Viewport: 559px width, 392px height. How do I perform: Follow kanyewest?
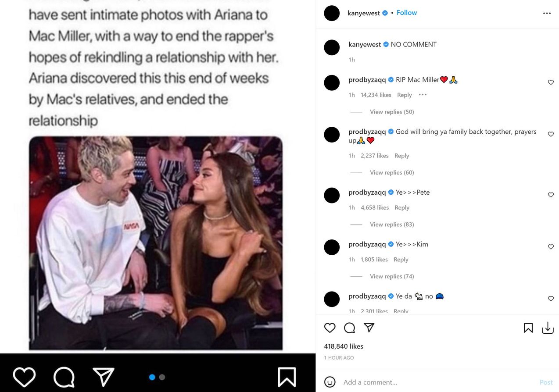point(407,13)
